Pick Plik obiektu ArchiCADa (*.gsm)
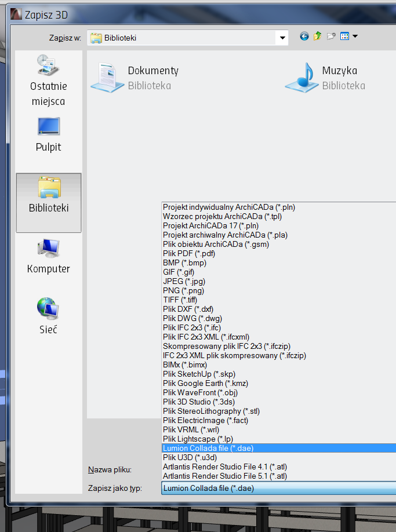396x532 pixels. [278, 245]
